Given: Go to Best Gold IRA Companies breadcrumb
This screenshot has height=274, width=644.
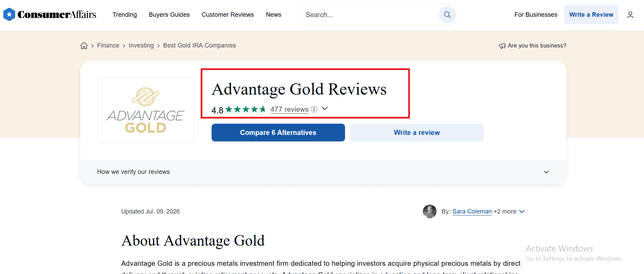Looking at the screenshot, I should (199, 45).
